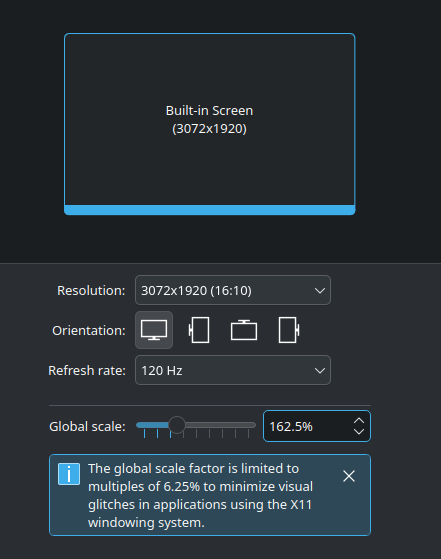Click inside the 162.5% scale input field
This screenshot has width=441, height=559.
[307, 426]
